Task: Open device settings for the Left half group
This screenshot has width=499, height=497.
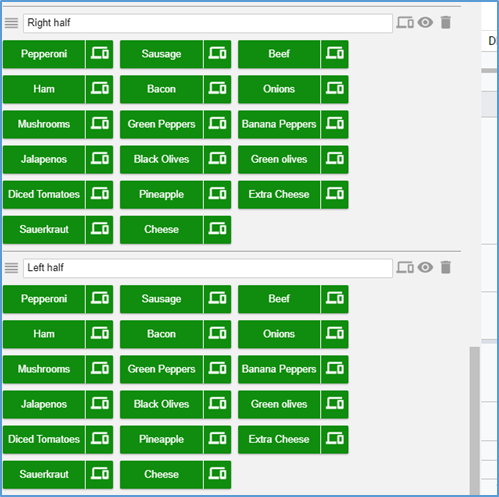Action: click(x=405, y=267)
